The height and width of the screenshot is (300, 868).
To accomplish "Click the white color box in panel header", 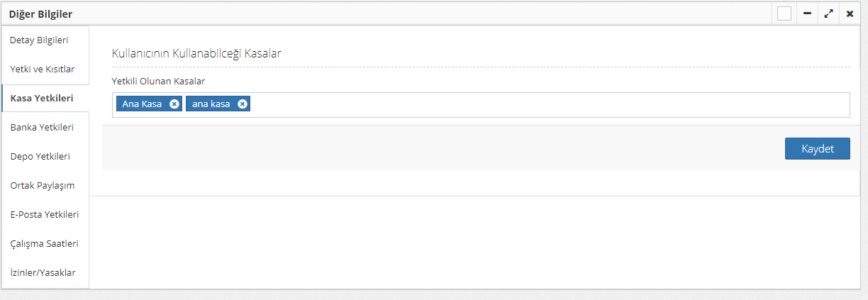I will click(784, 13).
